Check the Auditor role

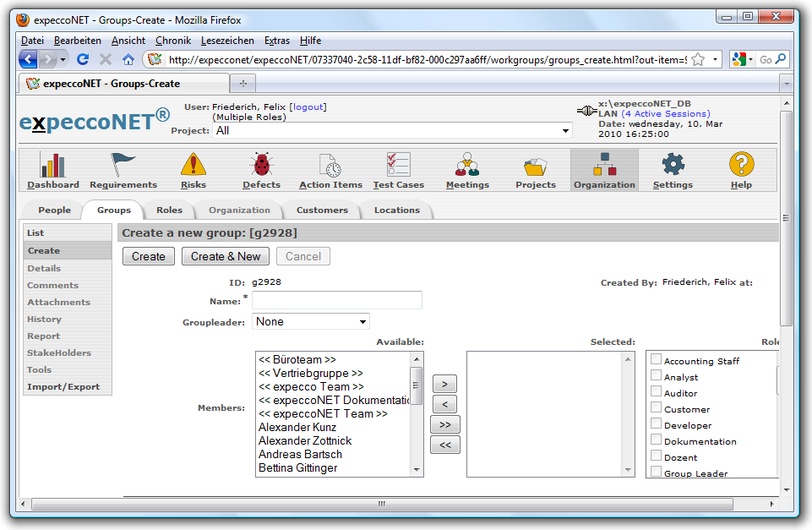(657, 391)
